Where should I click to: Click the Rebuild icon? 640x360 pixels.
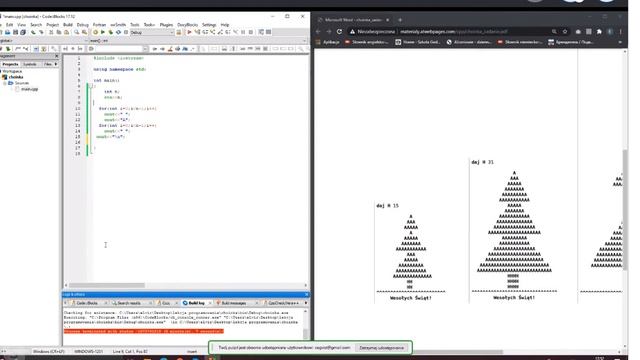point(118,32)
